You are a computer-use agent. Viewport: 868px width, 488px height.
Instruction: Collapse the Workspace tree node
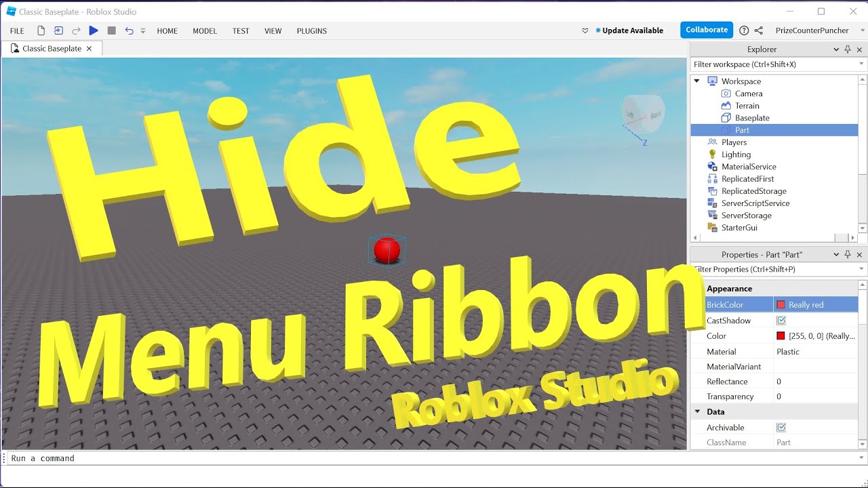(x=696, y=81)
